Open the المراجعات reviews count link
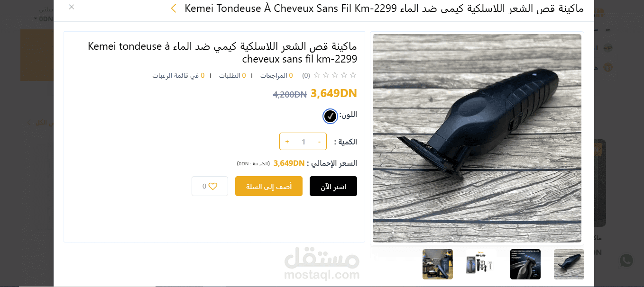This screenshot has height=287, width=644. [x=276, y=75]
